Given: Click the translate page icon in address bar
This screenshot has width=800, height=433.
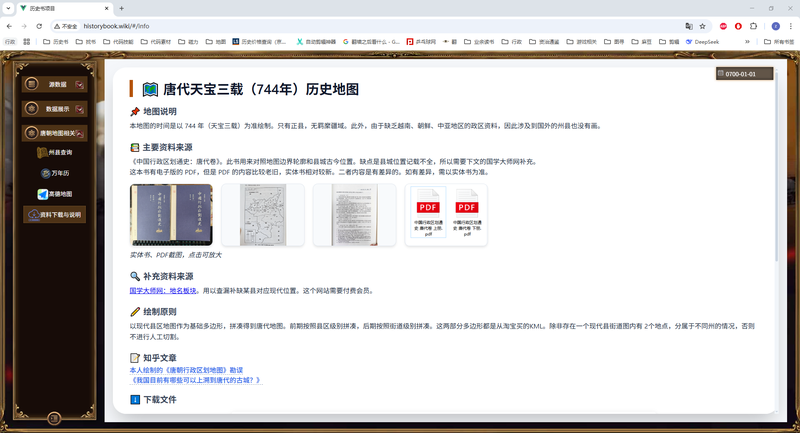Looking at the screenshot, I should pyautogui.click(x=688, y=25).
